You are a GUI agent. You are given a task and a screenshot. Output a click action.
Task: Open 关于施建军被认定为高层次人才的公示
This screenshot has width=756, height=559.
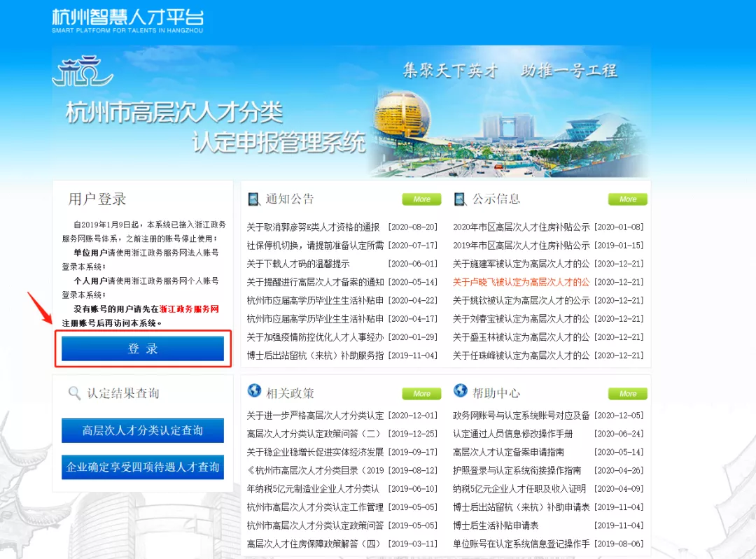pos(521,264)
